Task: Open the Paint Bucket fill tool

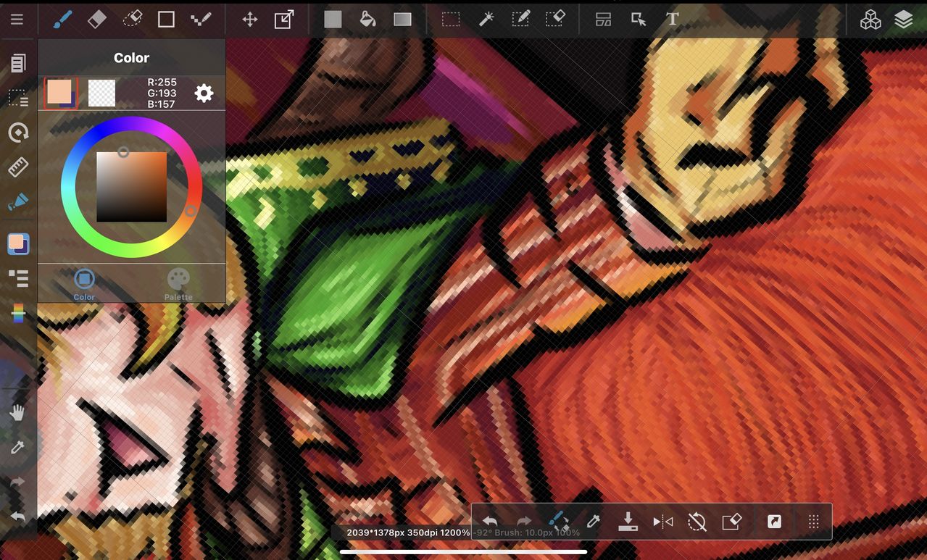Action: (x=367, y=19)
